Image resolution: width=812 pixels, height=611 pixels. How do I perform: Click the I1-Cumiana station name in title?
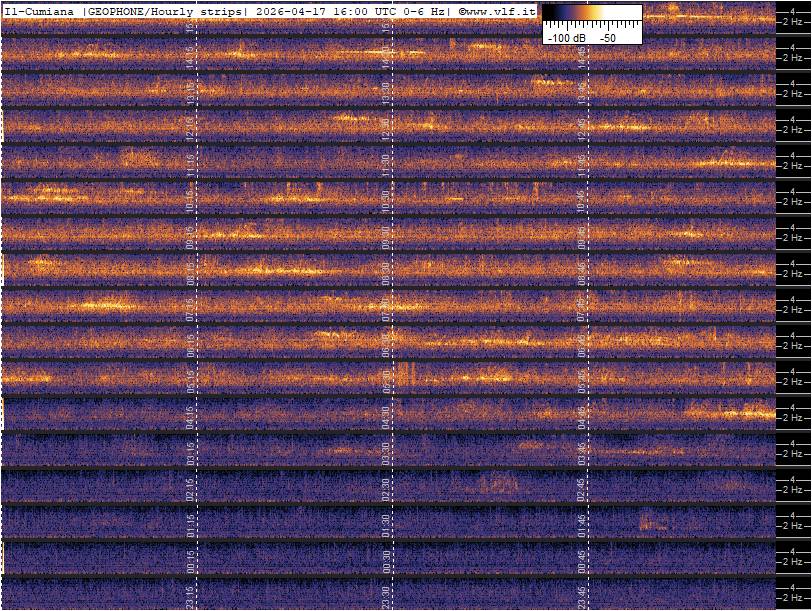click(40, 11)
